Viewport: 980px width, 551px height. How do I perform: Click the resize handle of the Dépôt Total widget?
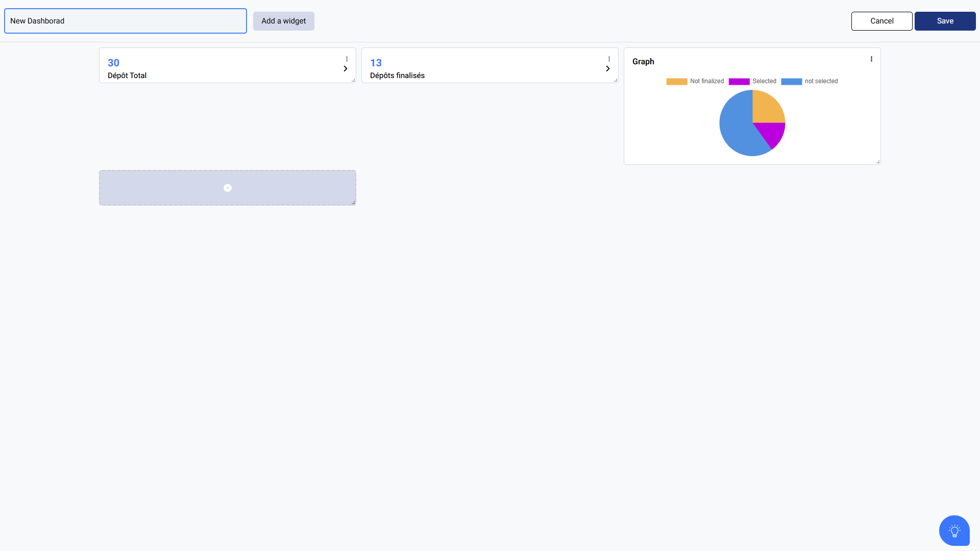[353, 80]
